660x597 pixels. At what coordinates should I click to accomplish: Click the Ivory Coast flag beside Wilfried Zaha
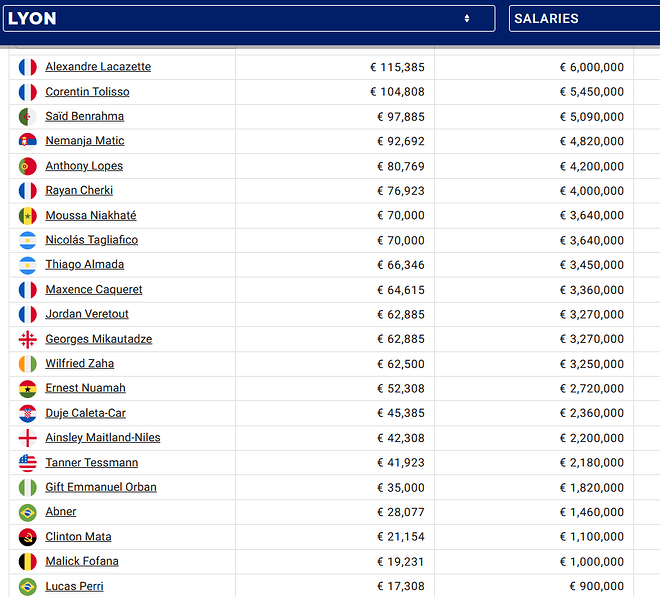point(28,364)
